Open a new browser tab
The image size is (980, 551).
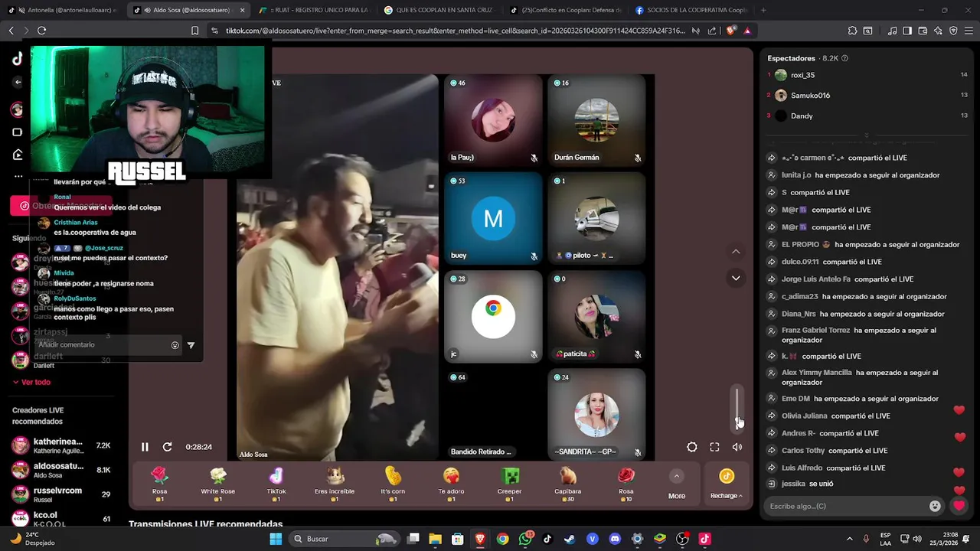(x=763, y=10)
